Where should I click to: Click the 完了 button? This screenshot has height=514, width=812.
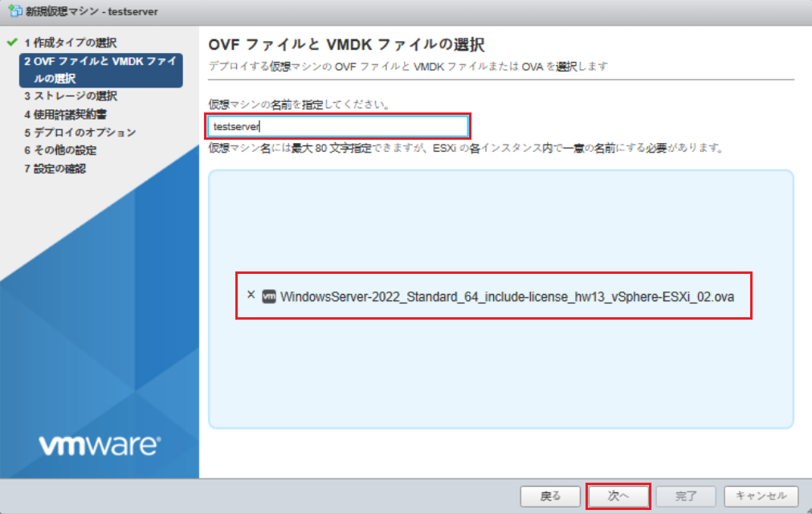click(686, 496)
